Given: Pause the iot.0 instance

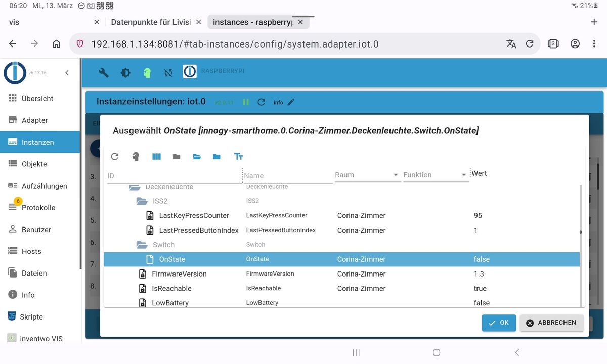Looking at the screenshot, I should click(246, 102).
